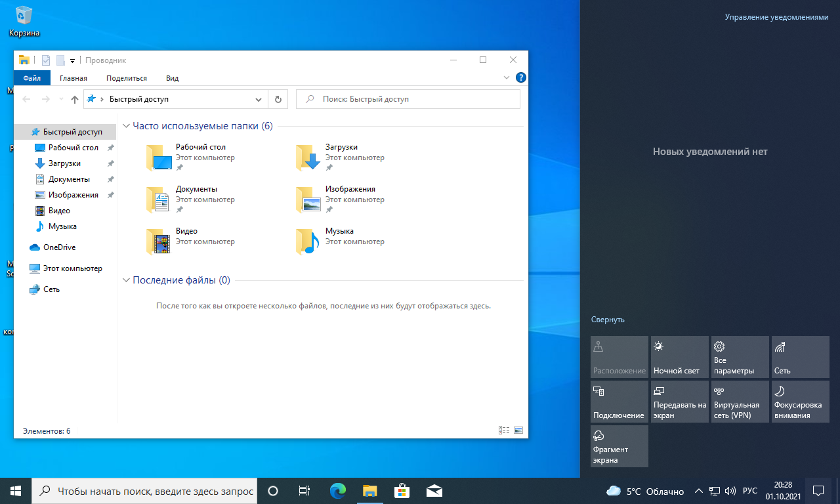Click the up-arrow navigate to parent folder
Screen dimensions: 840x504
click(75, 99)
